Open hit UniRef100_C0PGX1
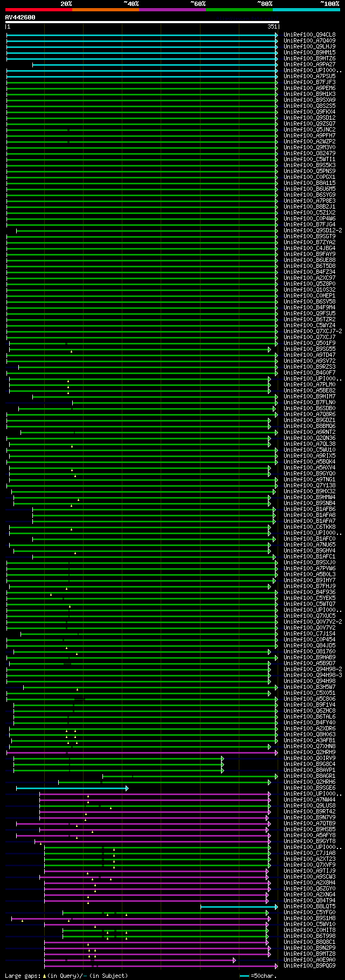Viewport: 345px width, 980px height. click(x=309, y=177)
